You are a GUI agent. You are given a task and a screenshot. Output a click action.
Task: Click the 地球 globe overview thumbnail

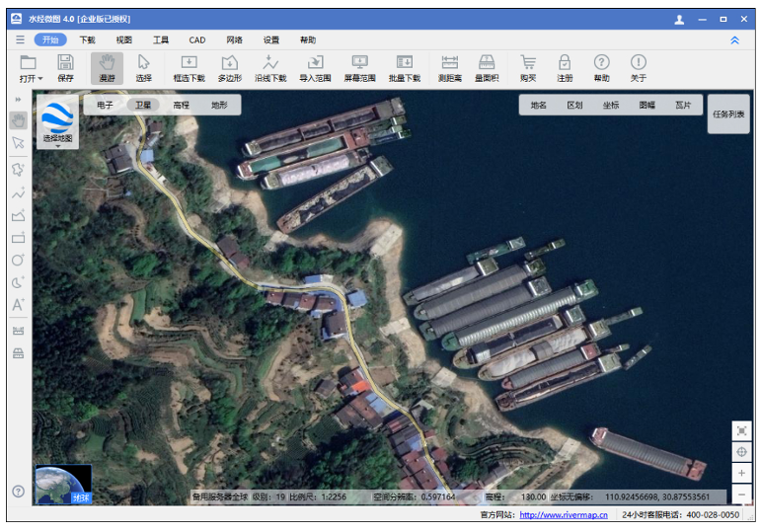coord(63,485)
